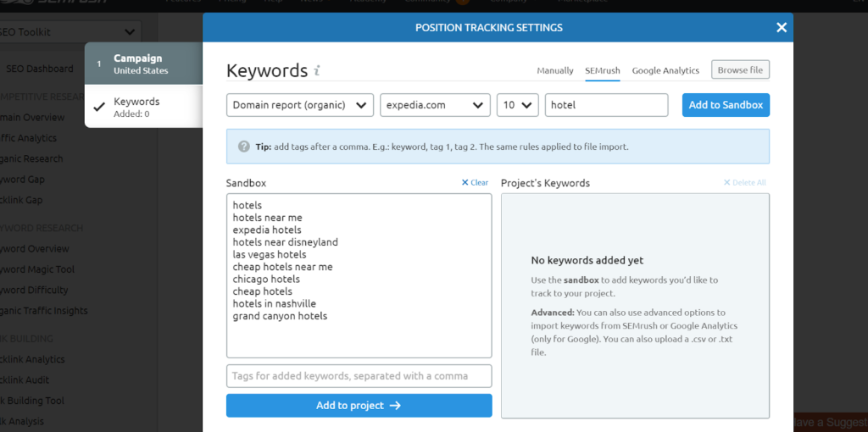Open Keyword Difficulty in the sidebar
868x432 pixels.
(34, 290)
